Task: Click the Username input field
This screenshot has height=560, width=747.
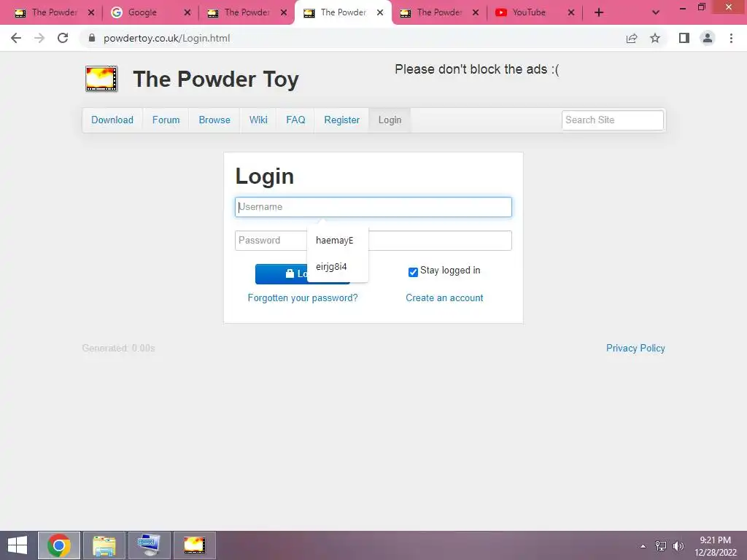Action: pyautogui.click(x=373, y=207)
